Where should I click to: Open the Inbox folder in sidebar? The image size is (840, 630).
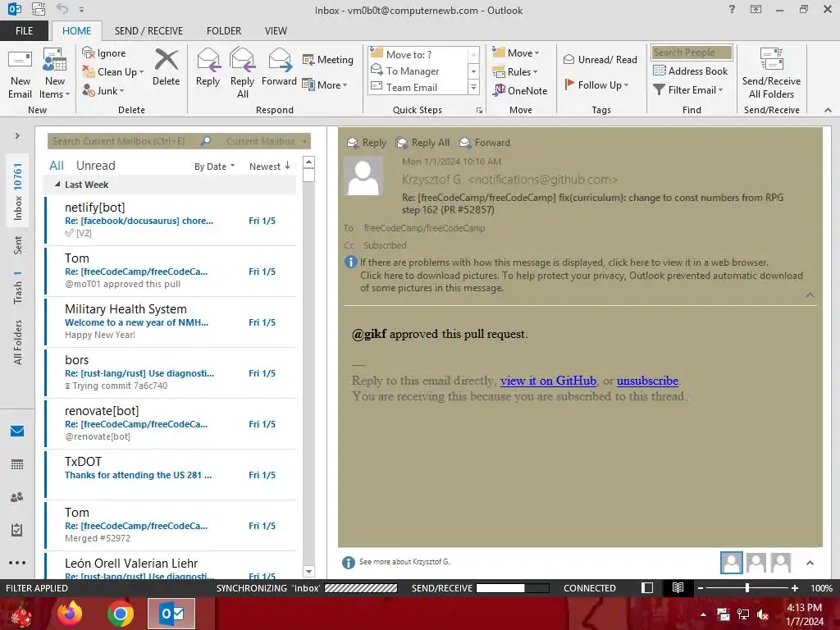[18, 191]
